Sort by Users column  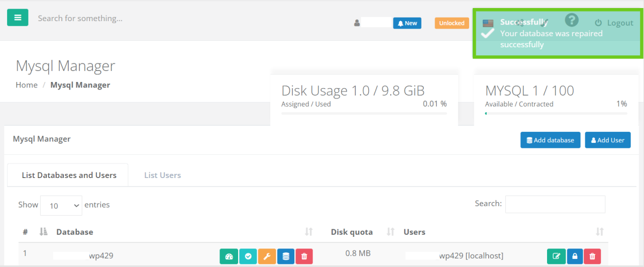(414, 232)
